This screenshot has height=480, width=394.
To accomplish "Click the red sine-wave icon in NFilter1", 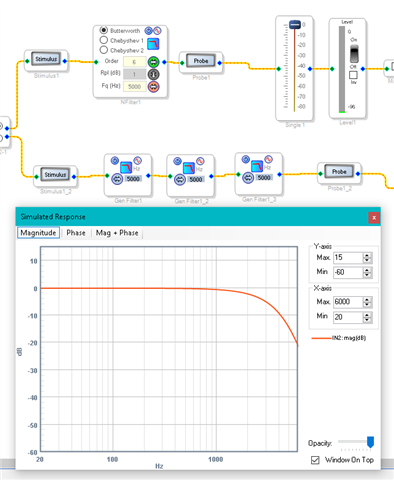I will click(x=157, y=31).
